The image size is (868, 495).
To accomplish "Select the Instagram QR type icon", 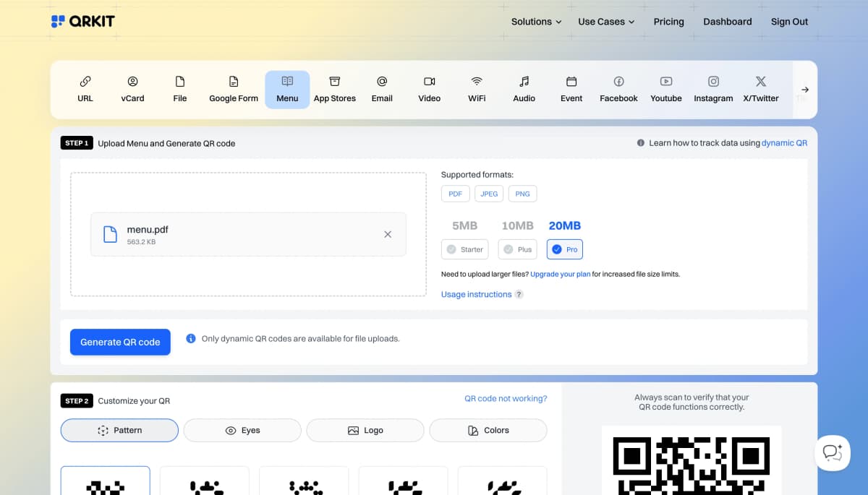I will pyautogui.click(x=714, y=82).
